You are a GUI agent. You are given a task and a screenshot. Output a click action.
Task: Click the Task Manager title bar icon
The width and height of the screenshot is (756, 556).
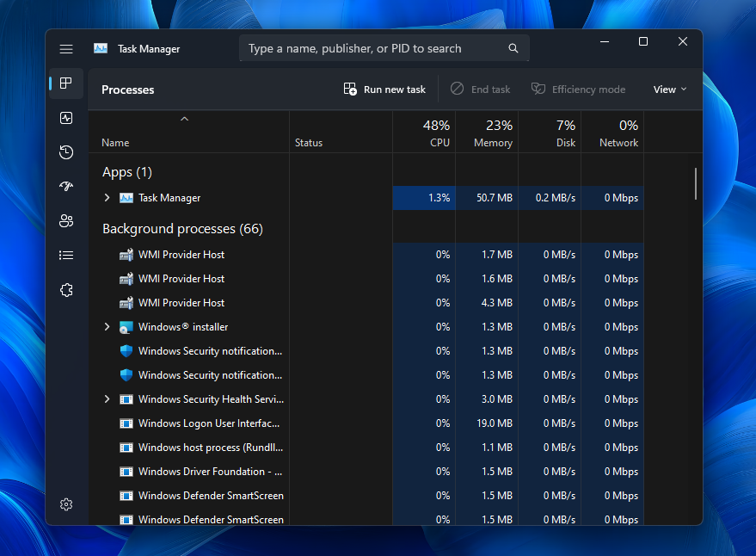tap(101, 49)
